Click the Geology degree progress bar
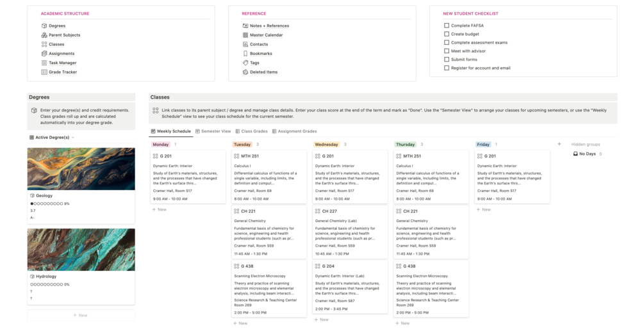The image size is (644, 331). point(46,204)
